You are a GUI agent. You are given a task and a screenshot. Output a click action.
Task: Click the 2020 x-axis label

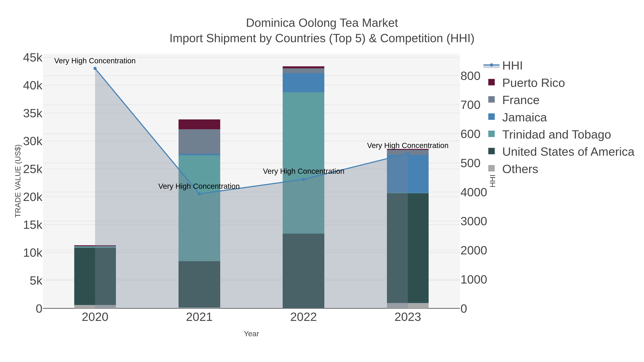tap(95, 317)
